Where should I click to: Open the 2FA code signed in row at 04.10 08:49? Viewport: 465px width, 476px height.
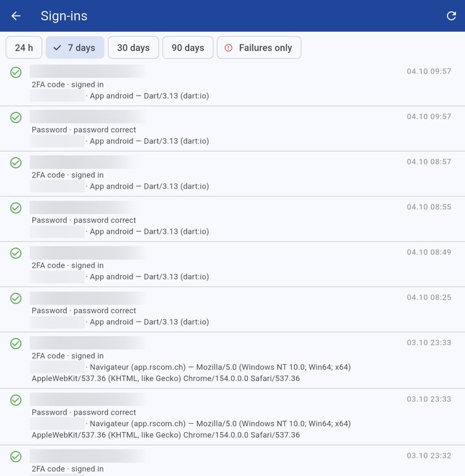(232, 264)
